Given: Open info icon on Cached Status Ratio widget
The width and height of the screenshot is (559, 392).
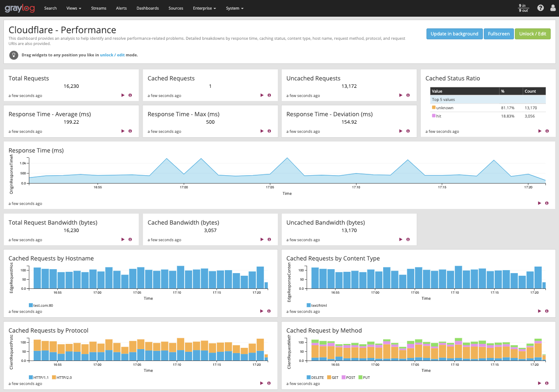Looking at the screenshot, I should (546, 131).
